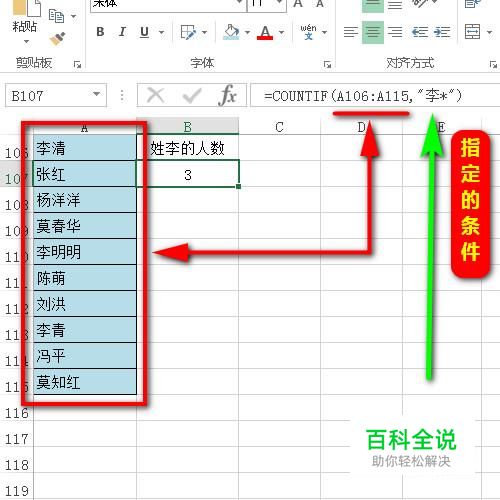Open clipboard 剪贴板 dialog launcher
The width and height of the screenshot is (500, 500).
[77, 64]
